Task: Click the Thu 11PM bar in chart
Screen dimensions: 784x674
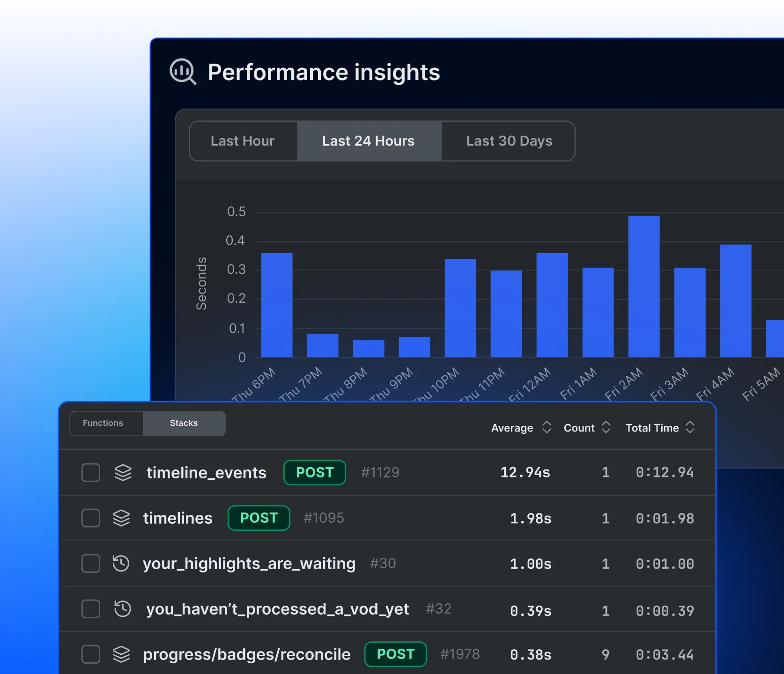Action: [506, 314]
